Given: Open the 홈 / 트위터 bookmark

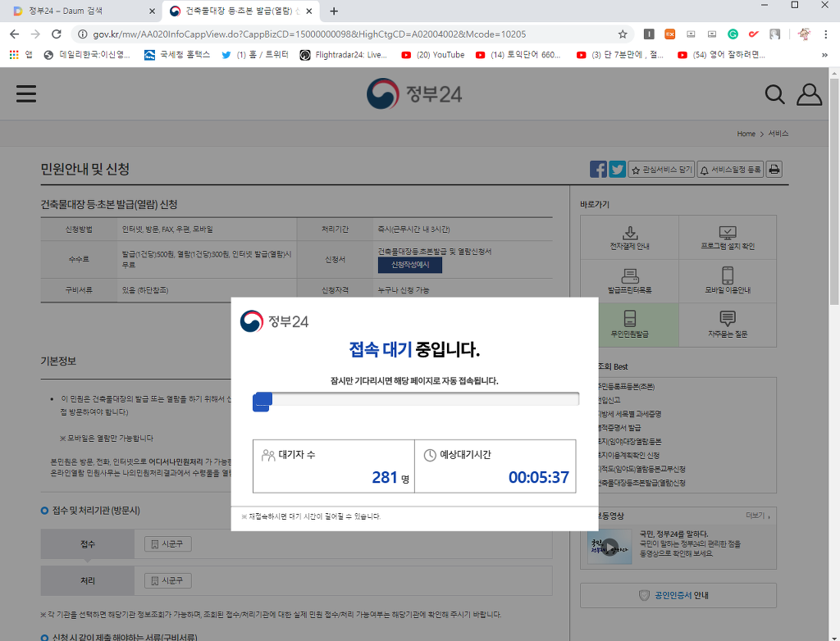Looking at the screenshot, I should tap(255, 55).
